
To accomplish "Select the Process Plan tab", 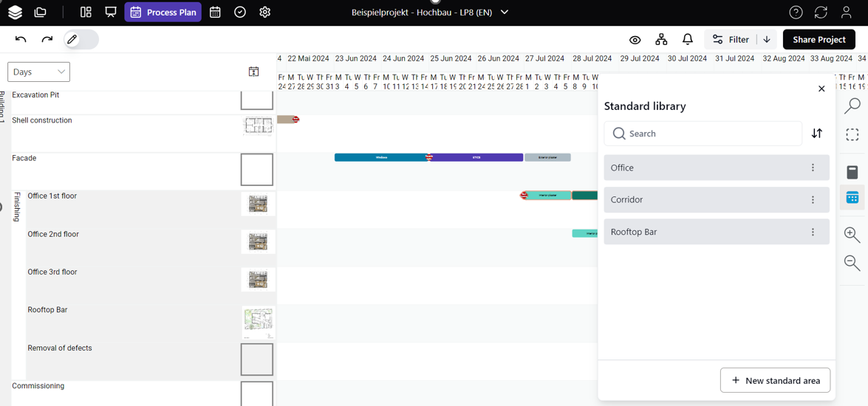I will 163,13.
